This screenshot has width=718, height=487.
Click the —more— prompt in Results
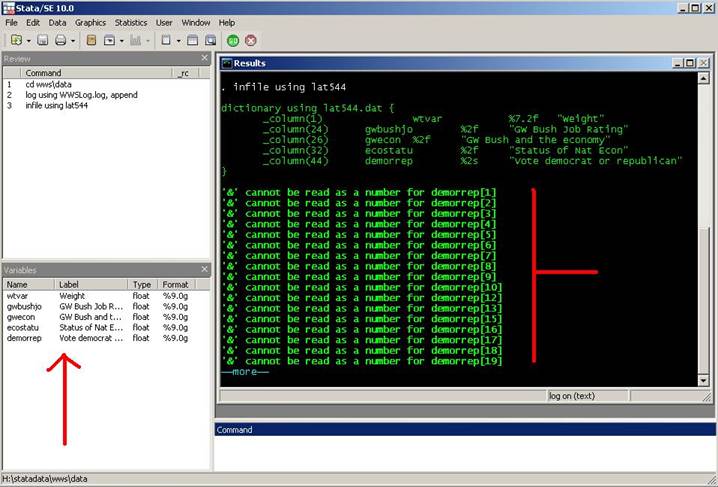tap(245, 371)
